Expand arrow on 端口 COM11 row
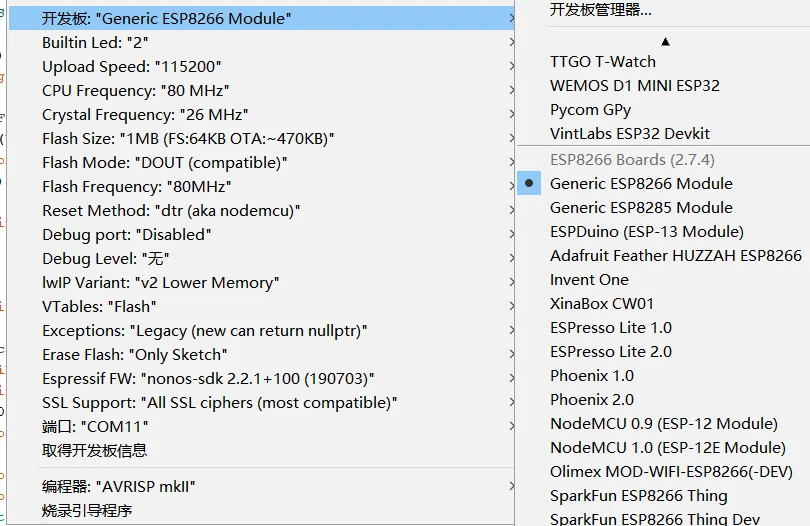 coord(511,427)
